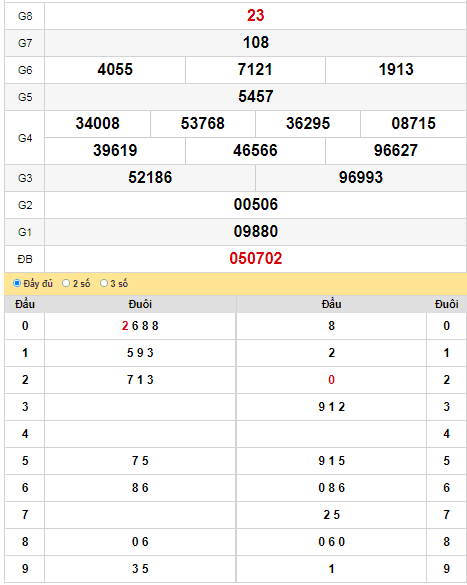Click the G5 result 5457

coord(256,97)
